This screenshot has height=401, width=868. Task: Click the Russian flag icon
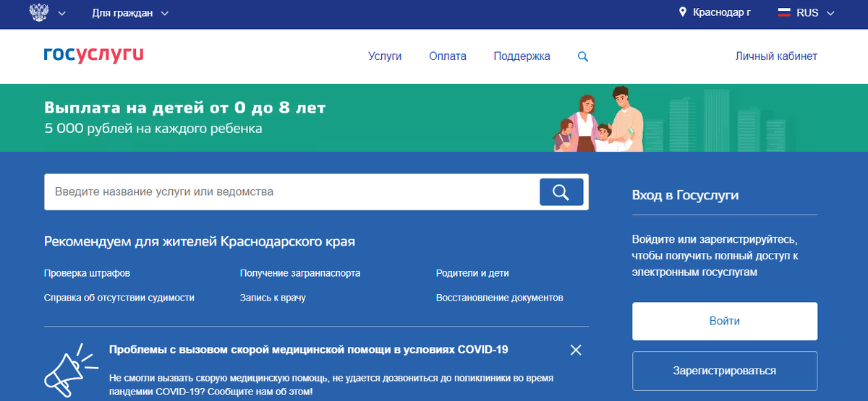[x=784, y=13]
